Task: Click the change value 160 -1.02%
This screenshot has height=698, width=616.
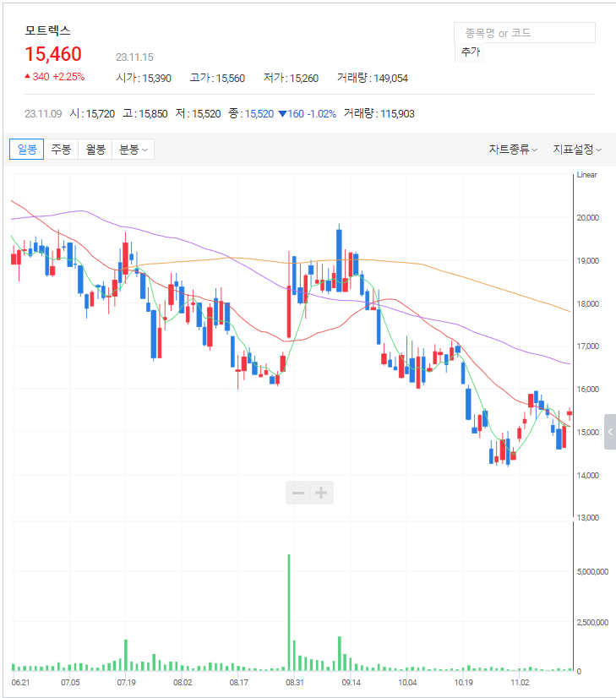Action: (307, 113)
